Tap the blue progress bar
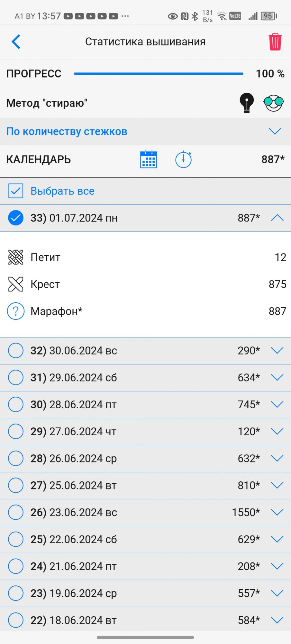The height and width of the screenshot is (644, 291). click(x=158, y=74)
